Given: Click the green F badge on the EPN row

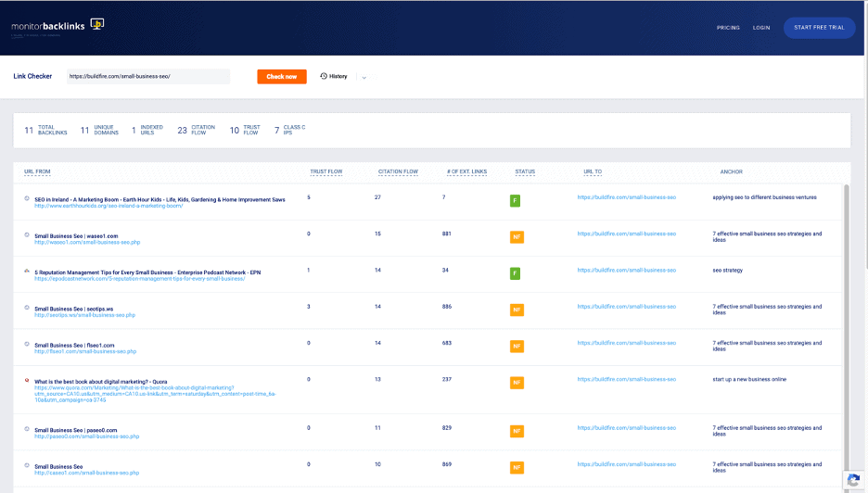Looking at the screenshot, I should click(516, 273).
